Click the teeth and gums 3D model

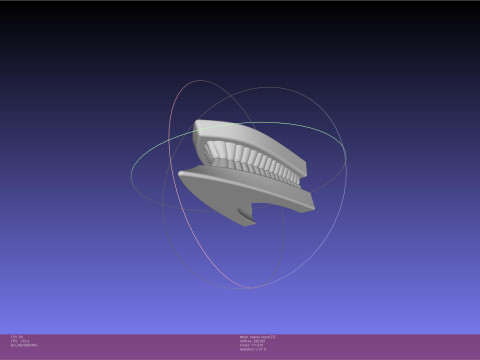pyautogui.click(x=247, y=173)
